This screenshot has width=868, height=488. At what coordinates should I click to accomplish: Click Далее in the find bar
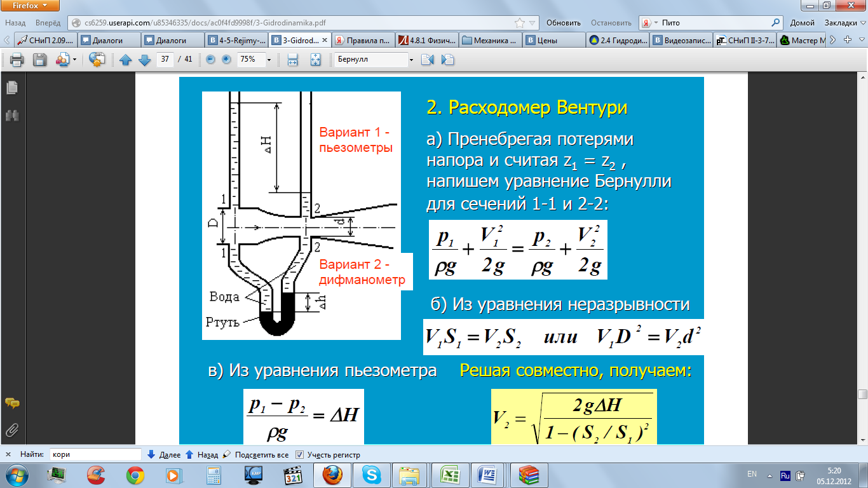click(x=164, y=455)
